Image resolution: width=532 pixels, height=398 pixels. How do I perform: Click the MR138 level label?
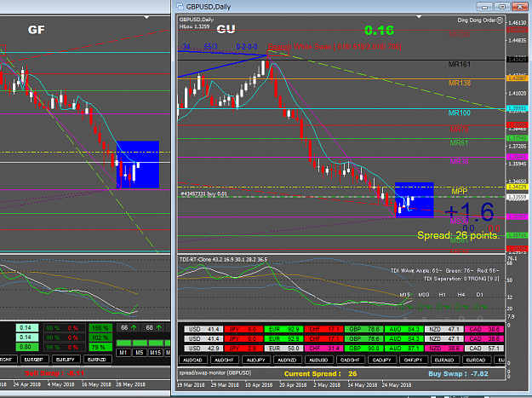click(x=460, y=84)
